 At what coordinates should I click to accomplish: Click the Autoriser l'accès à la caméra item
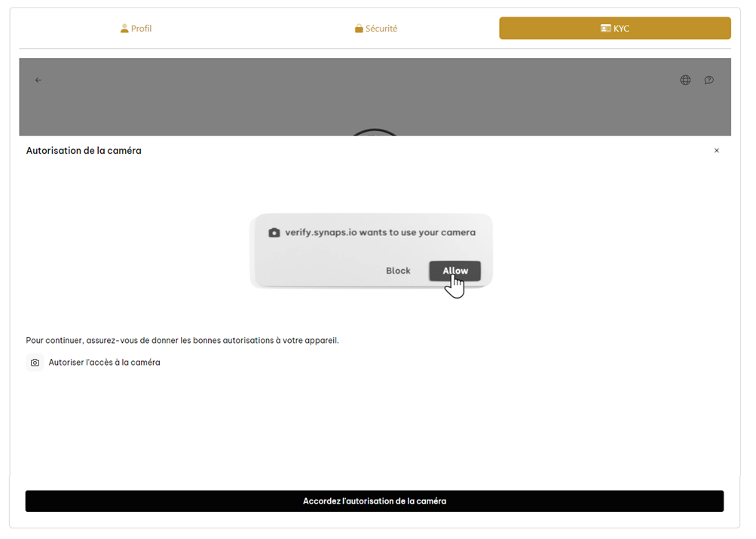tap(104, 363)
